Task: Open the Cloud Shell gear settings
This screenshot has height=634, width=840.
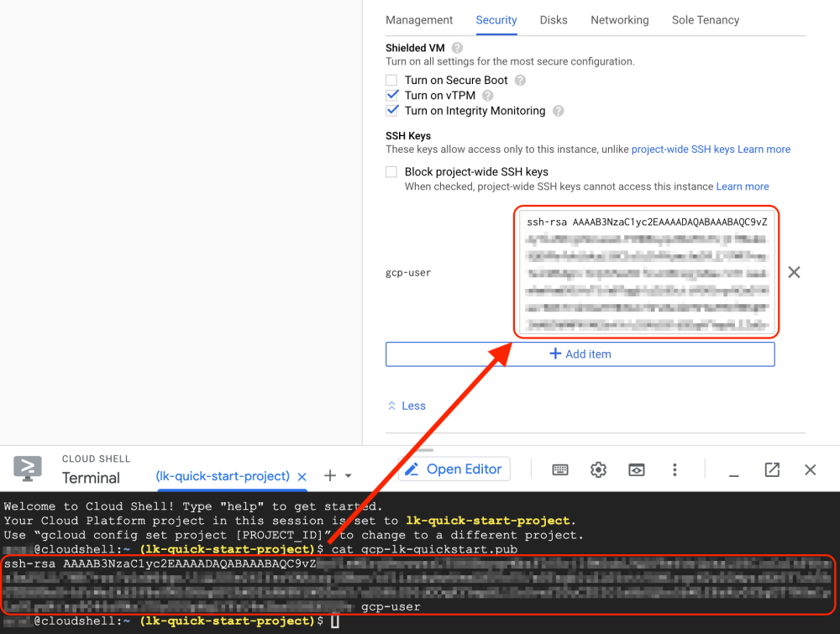Action: (598, 469)
